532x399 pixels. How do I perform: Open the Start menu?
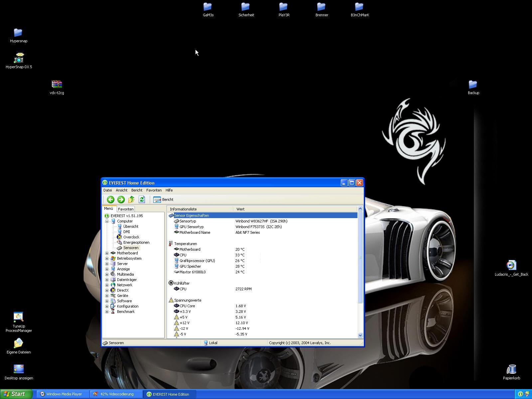pyautogui.click(x=16, y=394)
